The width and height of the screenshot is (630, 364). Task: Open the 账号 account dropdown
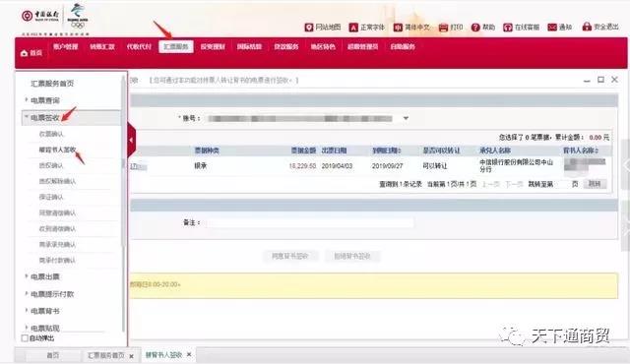406,118
